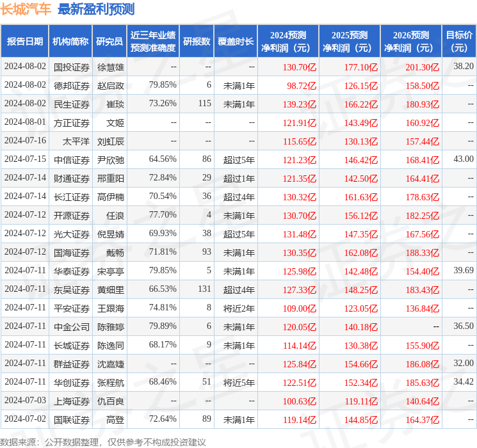Click the 2024-08-01 report date

pos(25,122)
